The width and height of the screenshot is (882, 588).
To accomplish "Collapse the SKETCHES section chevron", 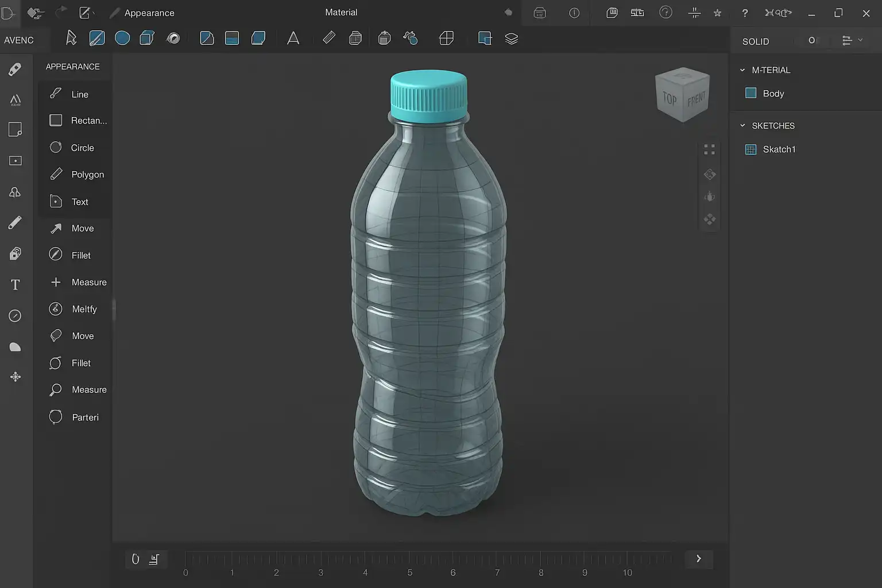I will (742, 126).
